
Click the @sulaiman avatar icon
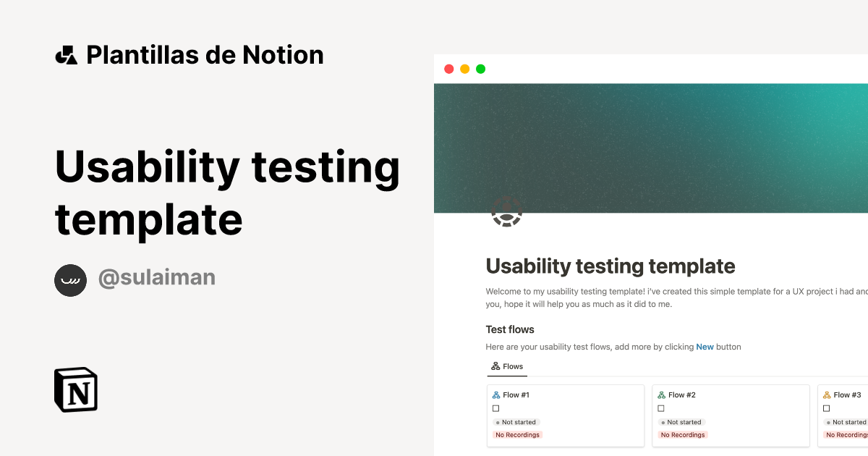coord(70,280)
